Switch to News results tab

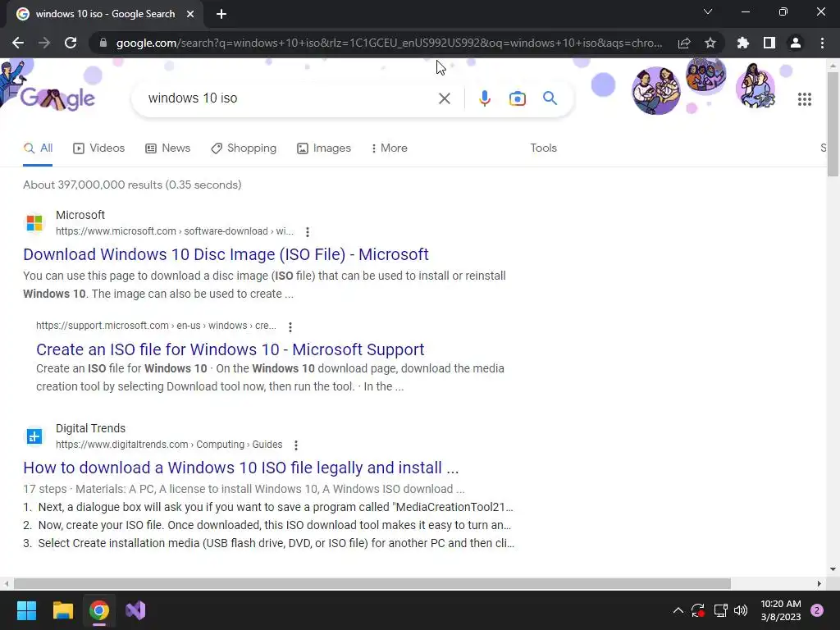click(x=167, y=148)
